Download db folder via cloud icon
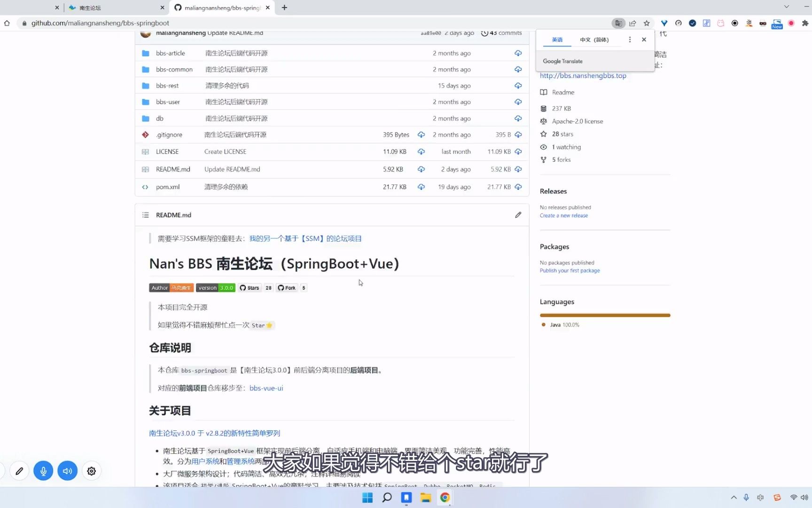Image resolution: width=812 pixels, height=508 pixels. pos(518,119)
